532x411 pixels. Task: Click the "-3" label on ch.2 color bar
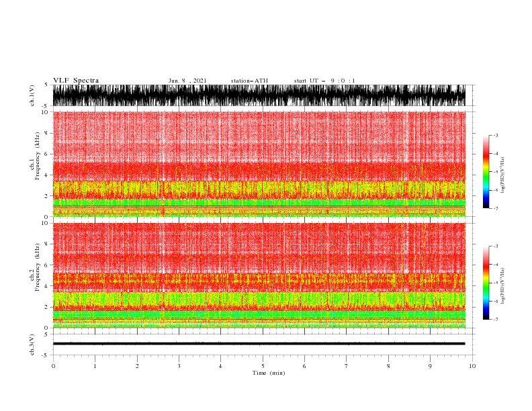pos(496,246)
